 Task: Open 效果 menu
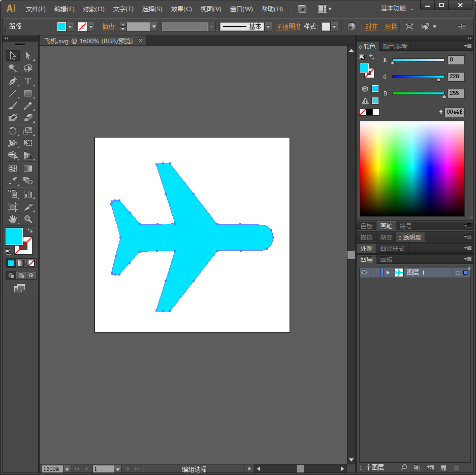(181, 9)
